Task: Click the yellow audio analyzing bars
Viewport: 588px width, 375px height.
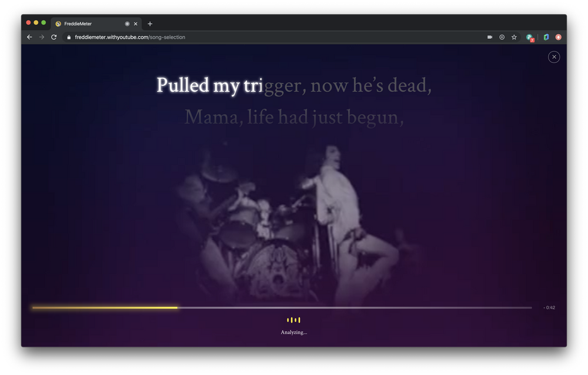Action: 293,320
